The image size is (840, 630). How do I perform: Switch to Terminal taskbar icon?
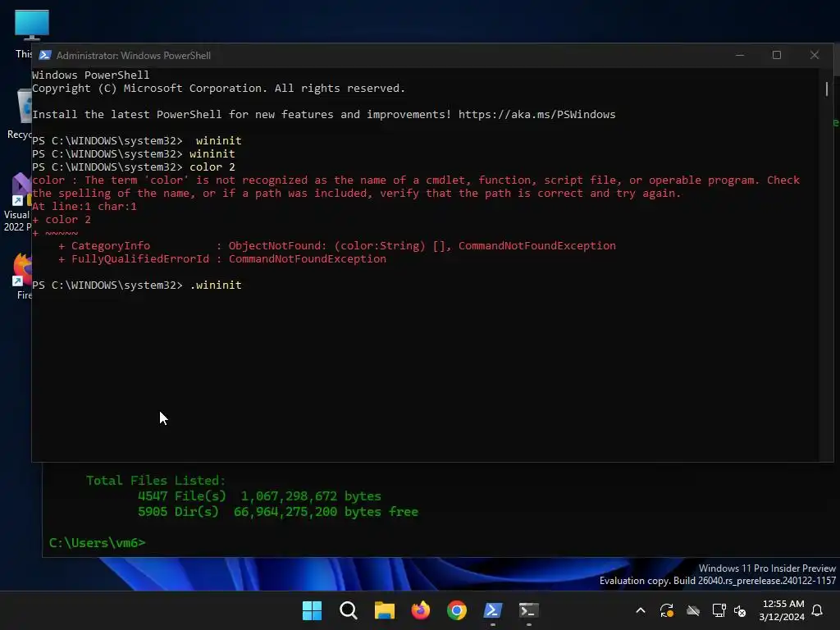tap(529, 610)
